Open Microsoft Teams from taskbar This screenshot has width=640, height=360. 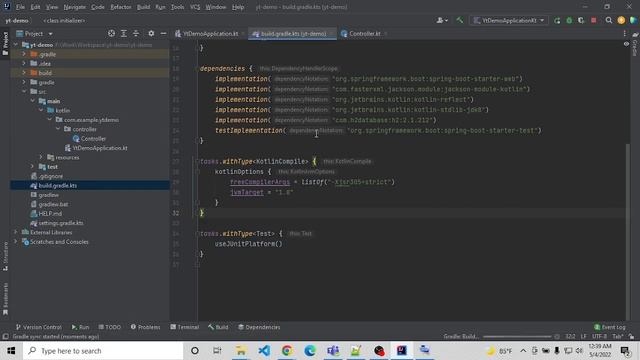click(x=333, y=351)
